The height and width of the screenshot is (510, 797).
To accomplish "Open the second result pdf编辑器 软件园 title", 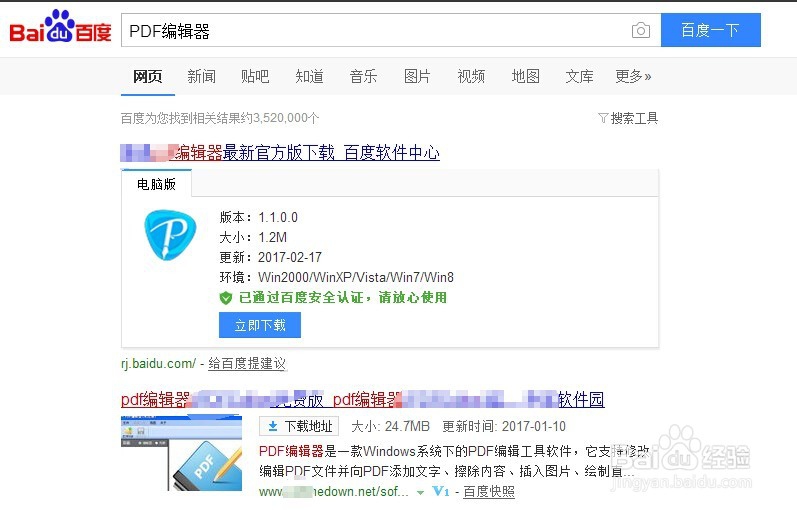I will tap(362, 400).
